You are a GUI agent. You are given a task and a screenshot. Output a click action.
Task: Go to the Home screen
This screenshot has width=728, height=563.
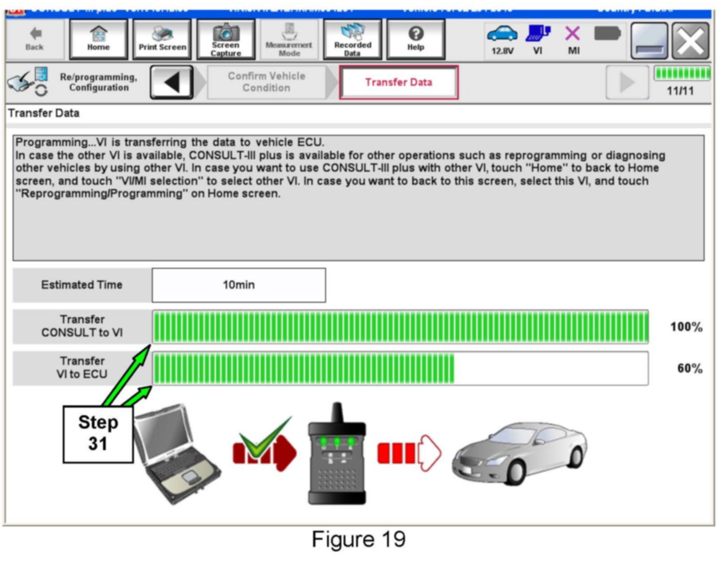[99, 39]
